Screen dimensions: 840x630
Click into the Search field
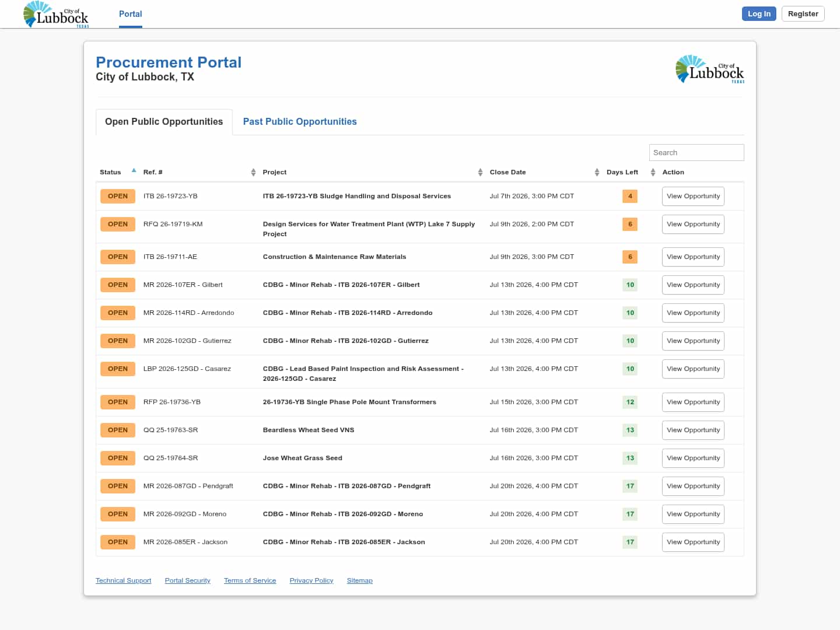point(696,152)
